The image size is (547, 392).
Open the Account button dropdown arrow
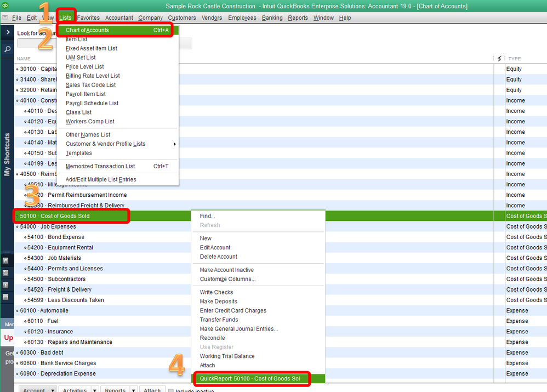point(53,390)
